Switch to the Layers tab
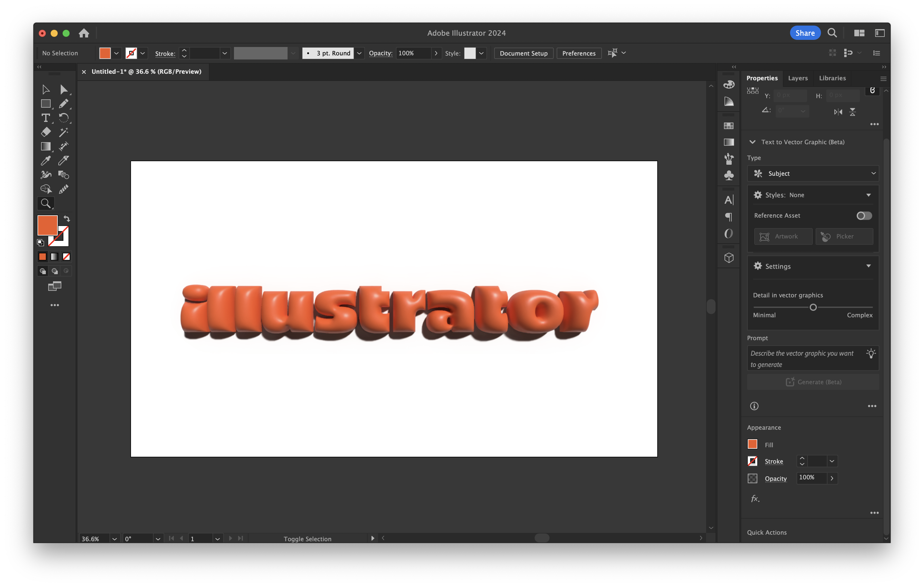This screenshot has width=924, height=587. [798, 78]
